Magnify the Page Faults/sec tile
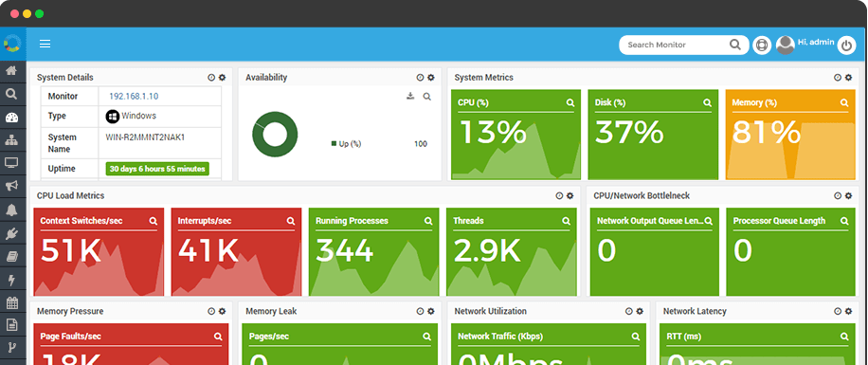This screenshot has width=868, height=365. click(x=218, y=337)
